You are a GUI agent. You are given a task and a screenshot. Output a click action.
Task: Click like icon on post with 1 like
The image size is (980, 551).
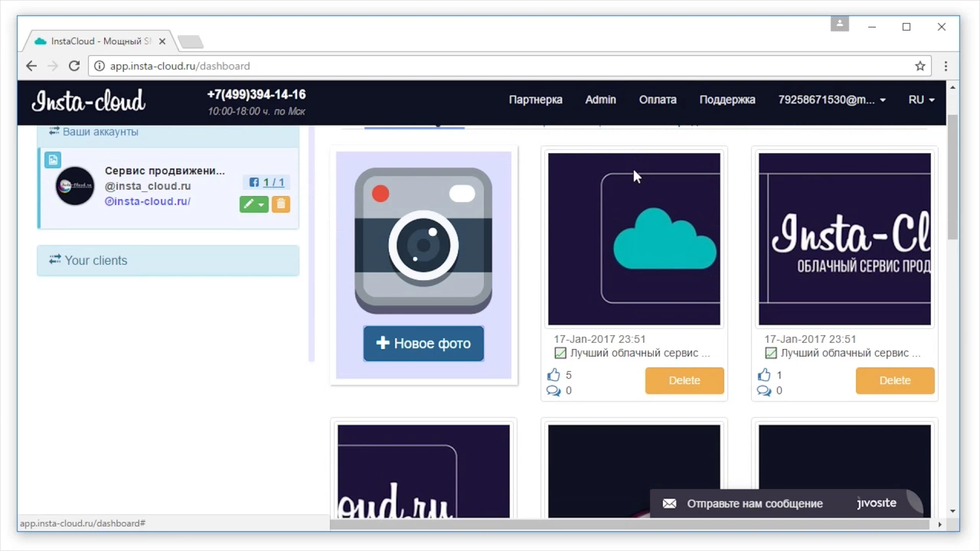click(764, 375)
